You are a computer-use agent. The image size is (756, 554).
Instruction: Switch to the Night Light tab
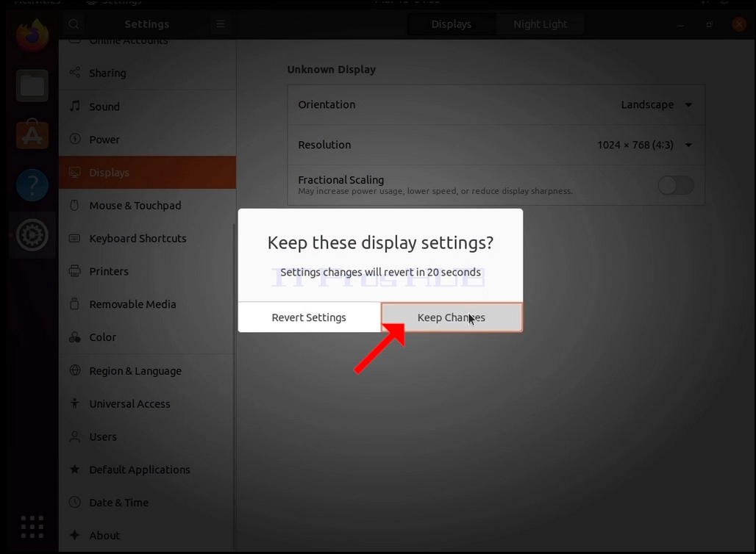[540, 24]
